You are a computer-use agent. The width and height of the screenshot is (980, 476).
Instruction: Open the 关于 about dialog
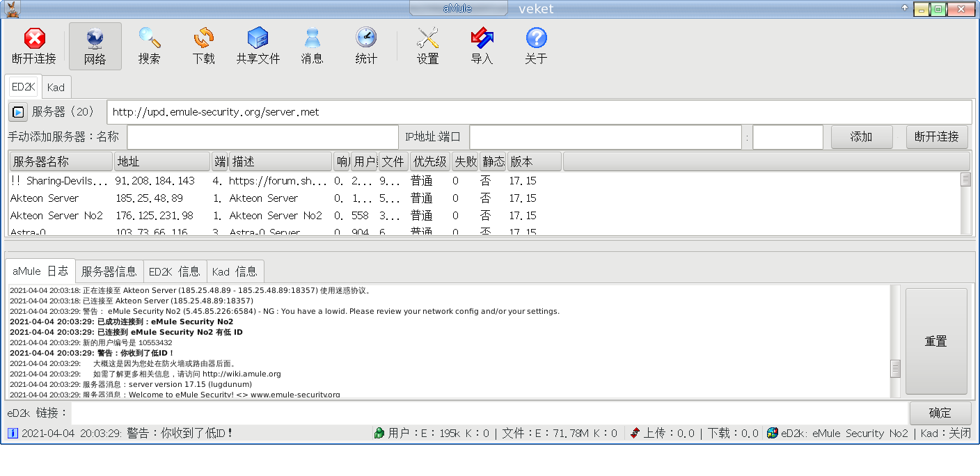tap(537, 47)
